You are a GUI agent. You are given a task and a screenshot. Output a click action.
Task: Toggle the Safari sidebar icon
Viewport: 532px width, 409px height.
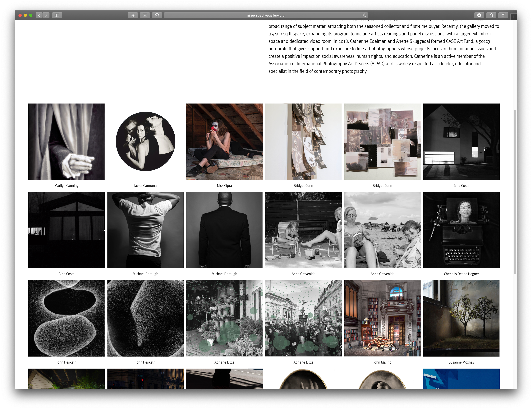57,15
